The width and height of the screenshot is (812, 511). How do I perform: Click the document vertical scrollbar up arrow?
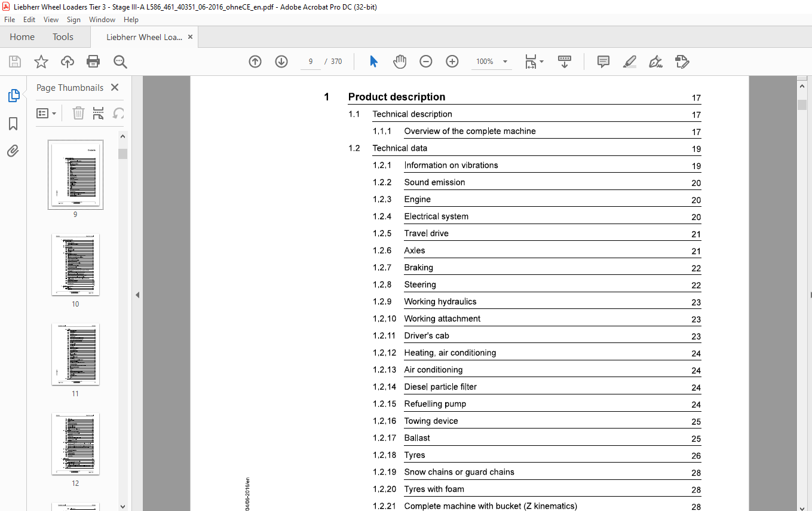click(x=802, y=86)
